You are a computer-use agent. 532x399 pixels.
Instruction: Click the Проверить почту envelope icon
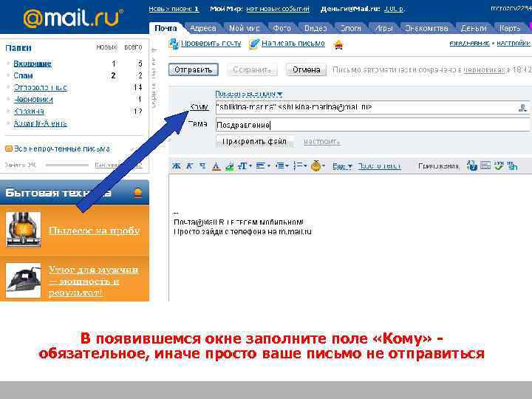[174, 44]
